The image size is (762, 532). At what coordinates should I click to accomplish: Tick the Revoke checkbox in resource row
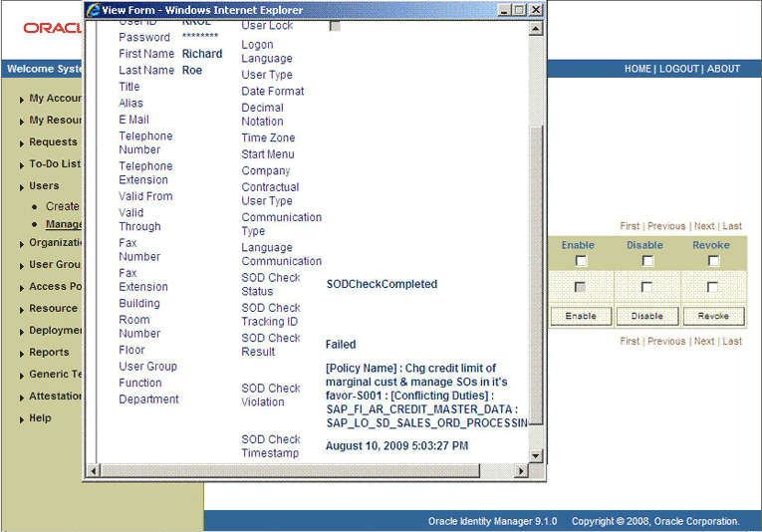[x=712, y=287]
